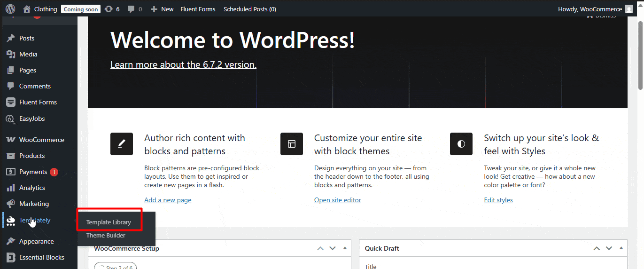Open Learn more about the 6.7.2 version
This screenshot has width=644, height=269.
coord(183,64)
